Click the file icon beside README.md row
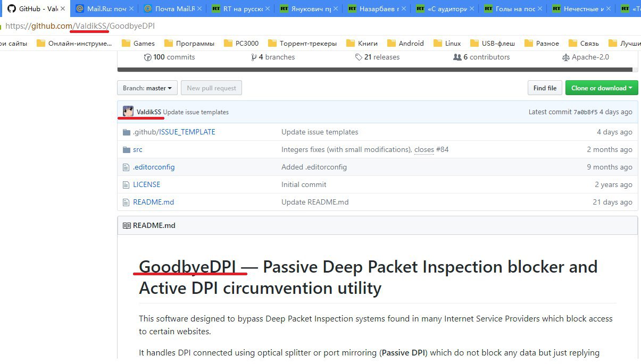 point(126,202)
